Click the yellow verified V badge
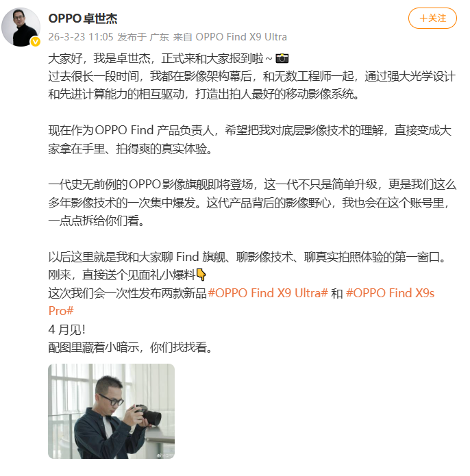 (36, 42)
